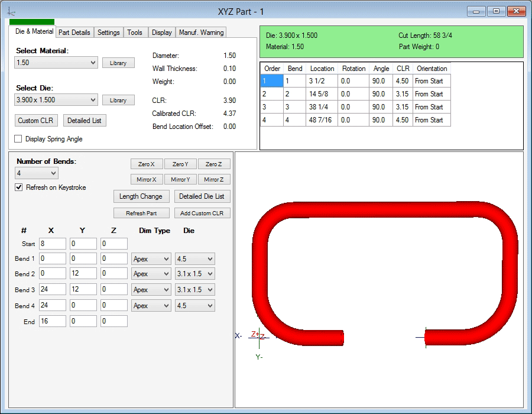
Task: Open the Select Material dropdown
Action: coord(56,63)
